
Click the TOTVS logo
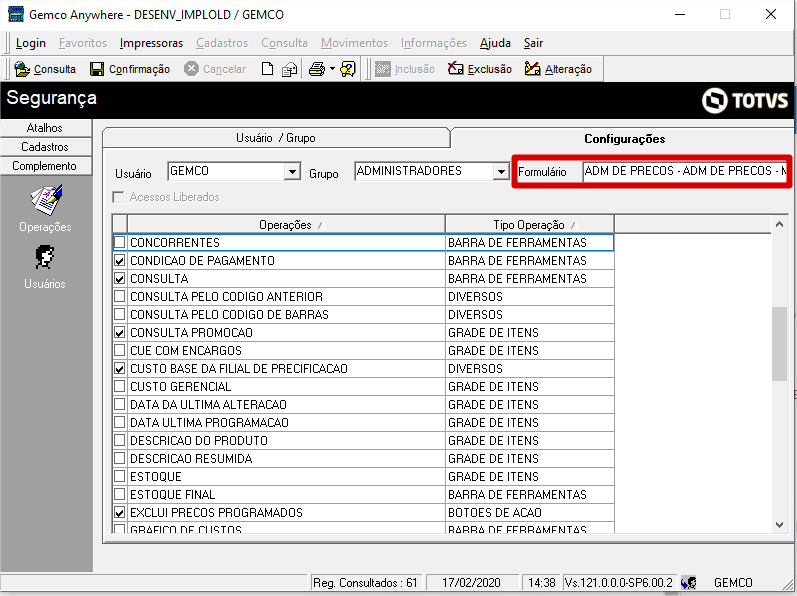(745, 100)
